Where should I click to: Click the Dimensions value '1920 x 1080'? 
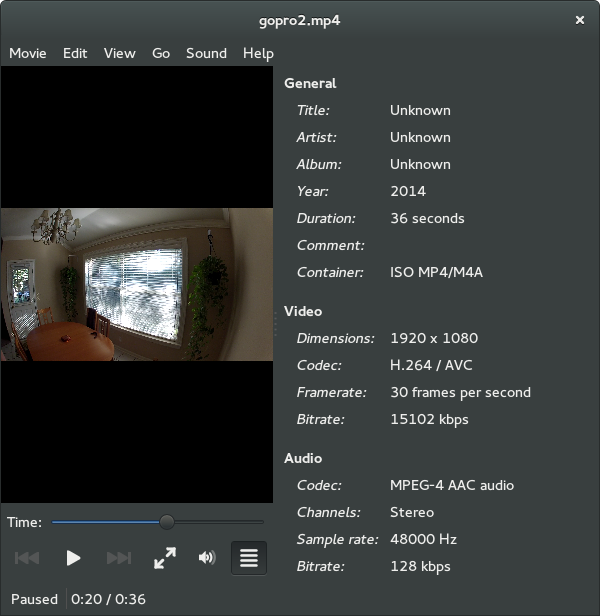pos(434,338)
